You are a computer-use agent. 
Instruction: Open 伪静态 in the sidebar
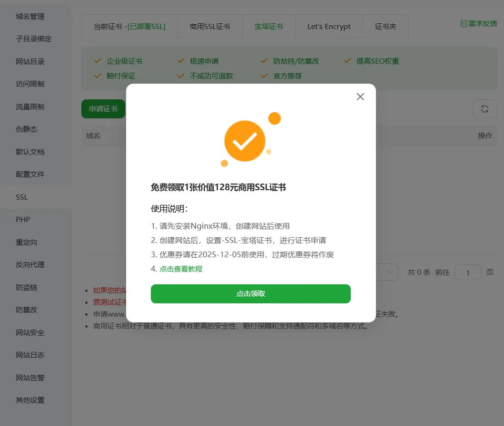point(27,129)
